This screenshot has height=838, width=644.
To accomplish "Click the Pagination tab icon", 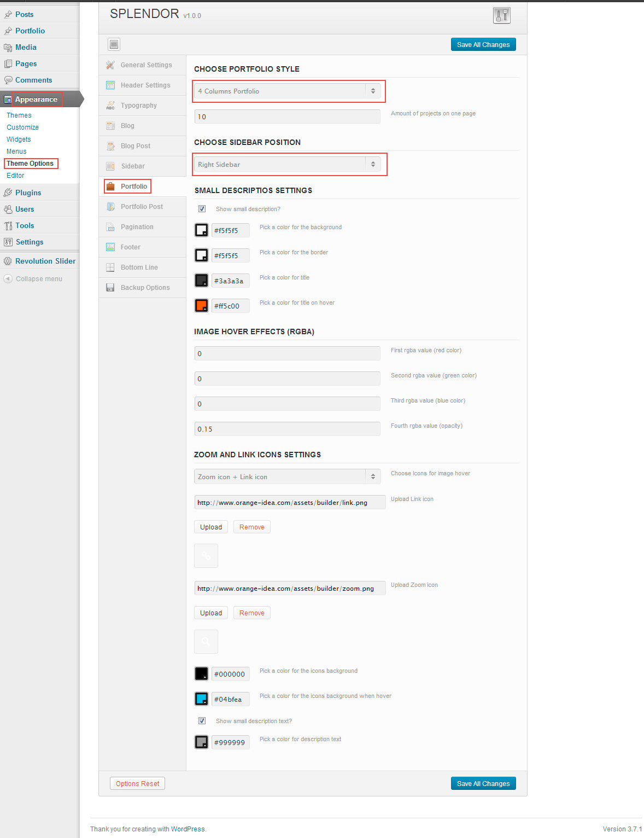I will point(110,227).
